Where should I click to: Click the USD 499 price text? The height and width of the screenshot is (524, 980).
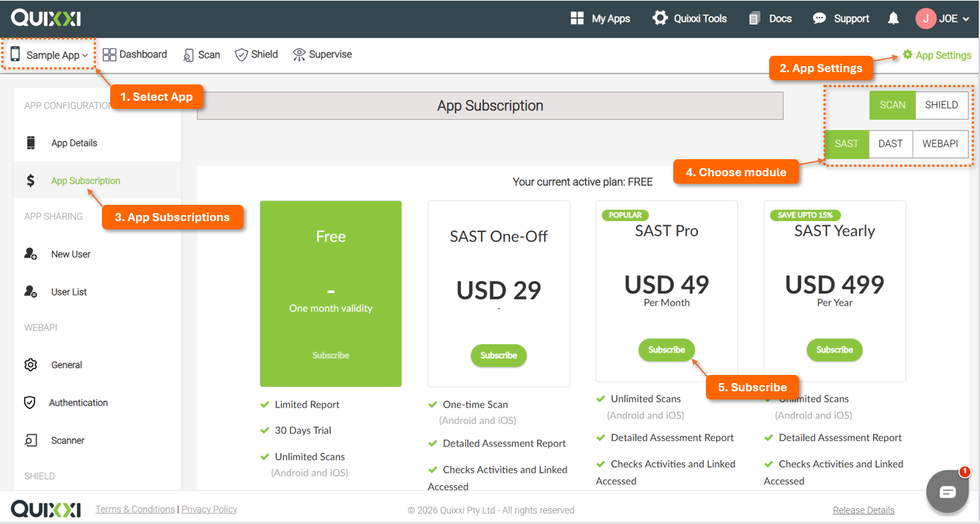click(x=834, y=284)
